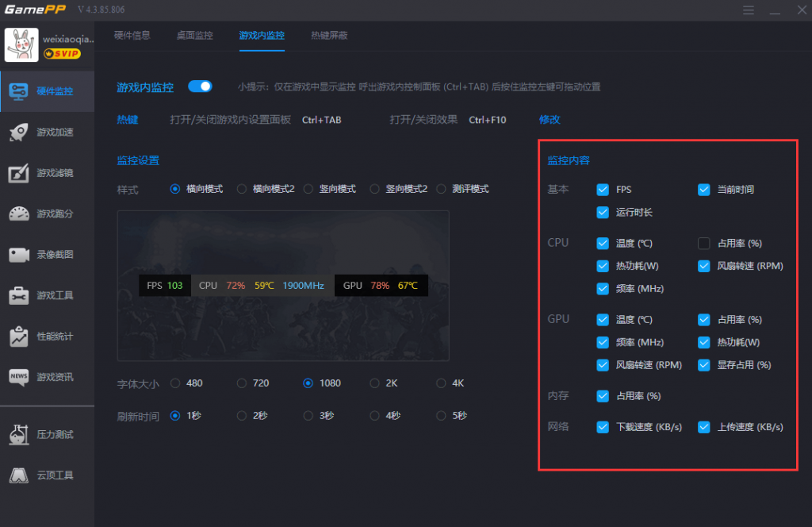Disable the FPS monitoring checkbox

click(603, 190)
